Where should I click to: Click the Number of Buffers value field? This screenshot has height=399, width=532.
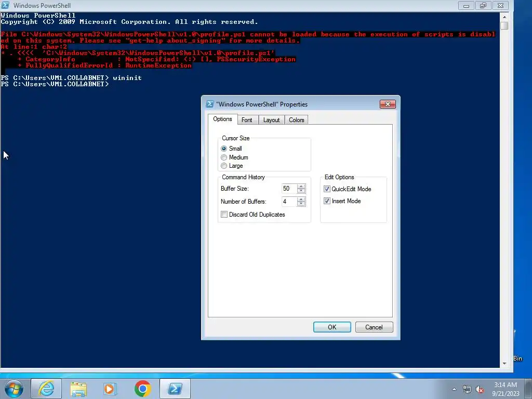289,202
